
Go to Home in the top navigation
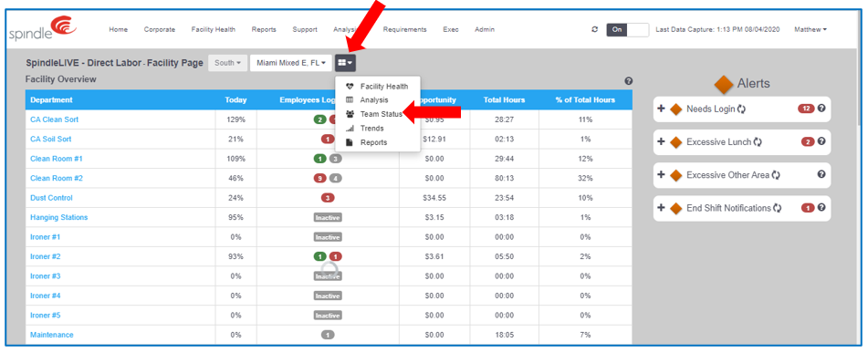pyautogui.click(x=119, y=30)
